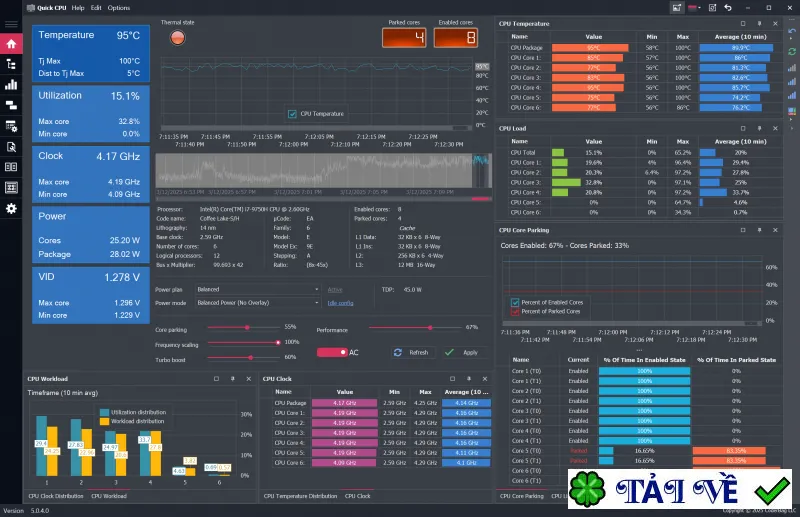Click the Active link
This screenshot has height=517, width=800.
click(335, 290)
